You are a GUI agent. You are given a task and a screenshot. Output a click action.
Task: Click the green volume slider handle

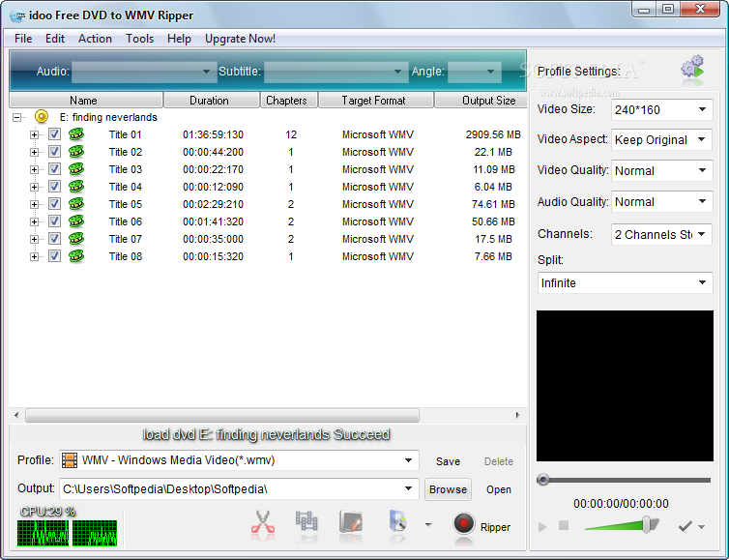pos(647,524)
